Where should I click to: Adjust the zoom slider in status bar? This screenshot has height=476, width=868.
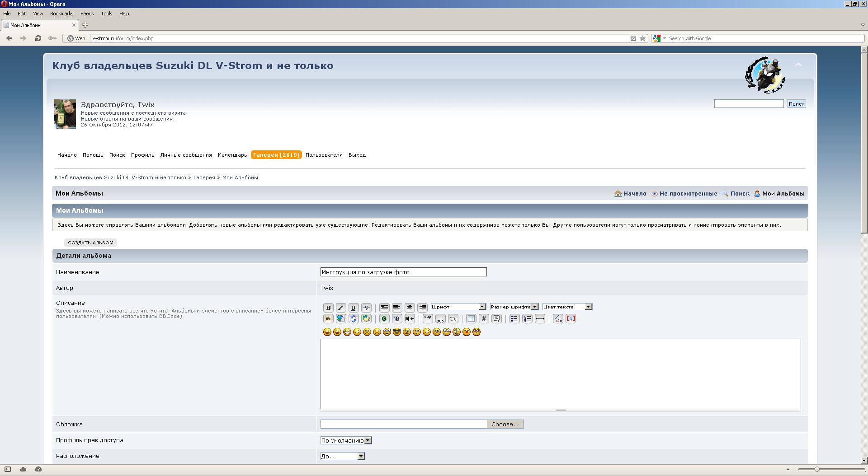click(x=817, y=469)
